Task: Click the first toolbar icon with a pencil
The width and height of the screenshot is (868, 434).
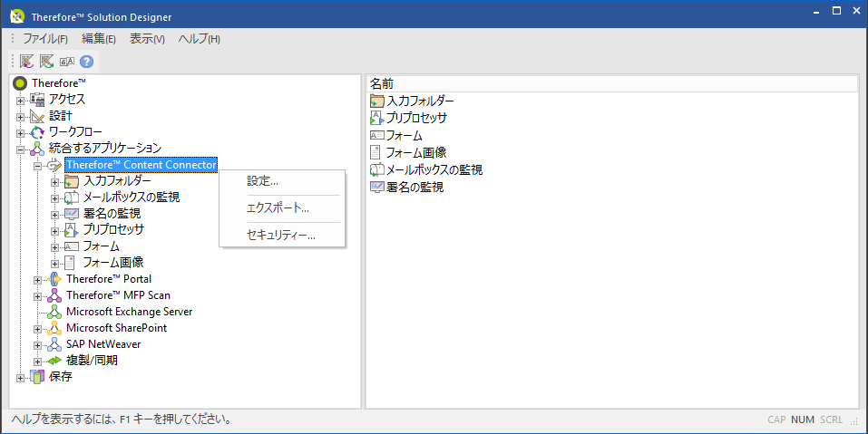Action: (26, 62)
